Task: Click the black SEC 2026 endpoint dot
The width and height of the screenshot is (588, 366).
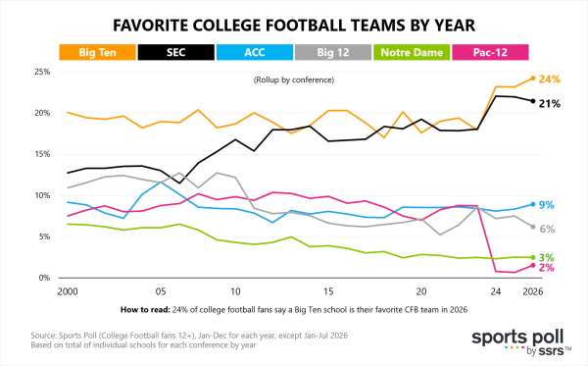Action: (x=533, y=101)
